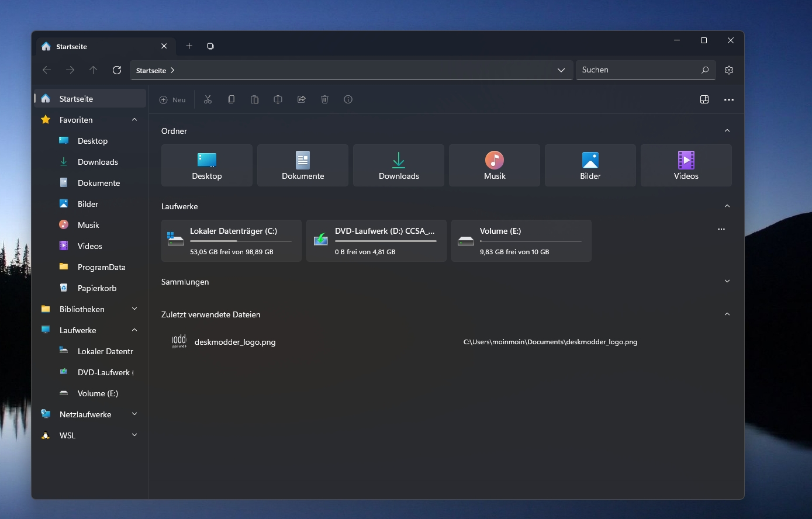Select Volume (E:) drive card
This screenshot has width=812, height=519.
(521, 241)
